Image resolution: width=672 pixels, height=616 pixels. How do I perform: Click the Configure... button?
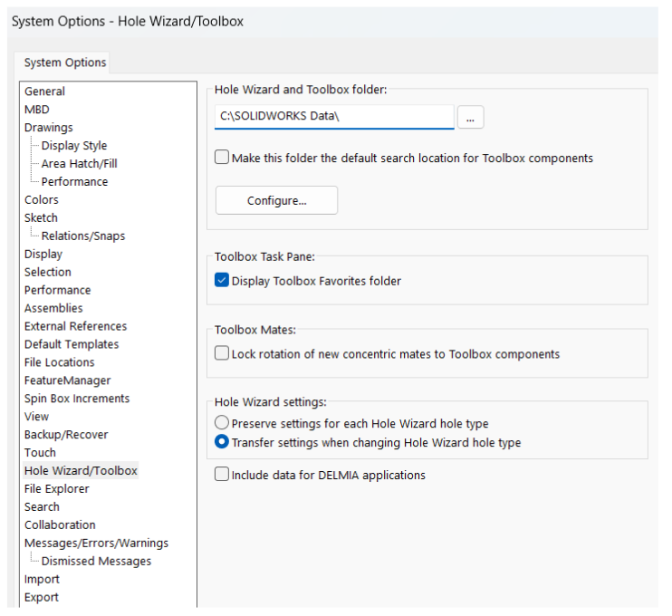pos(276,201)
